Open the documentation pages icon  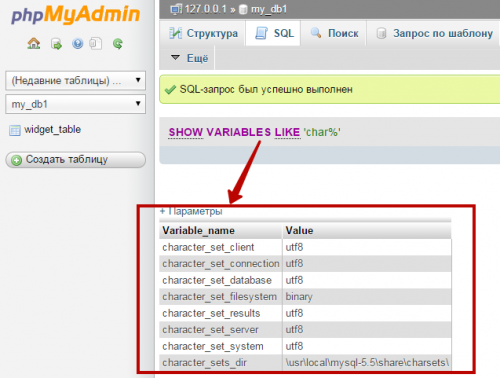[96, 44]
